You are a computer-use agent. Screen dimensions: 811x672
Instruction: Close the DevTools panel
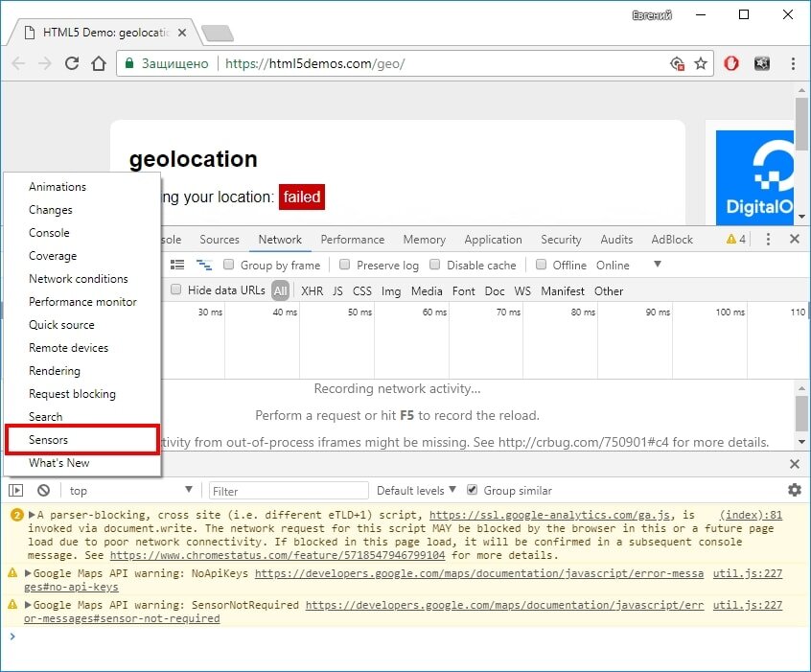[x=795, y=239]
